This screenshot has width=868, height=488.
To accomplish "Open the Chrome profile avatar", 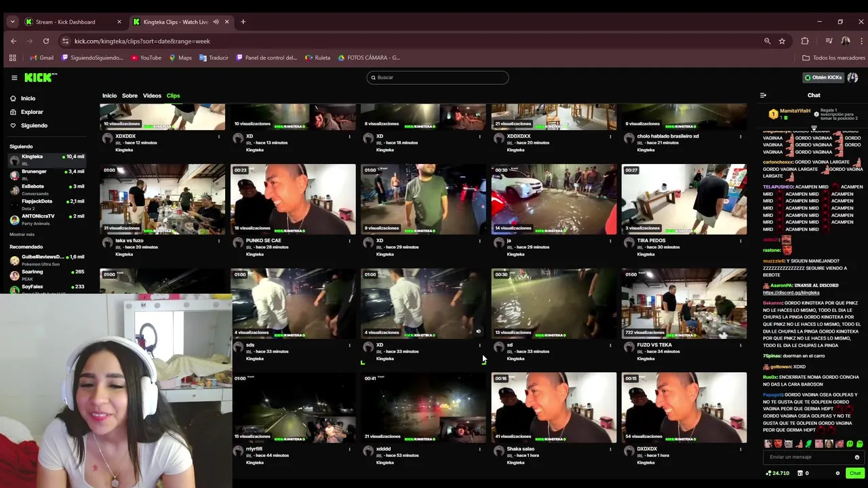I will coord(846,41).
